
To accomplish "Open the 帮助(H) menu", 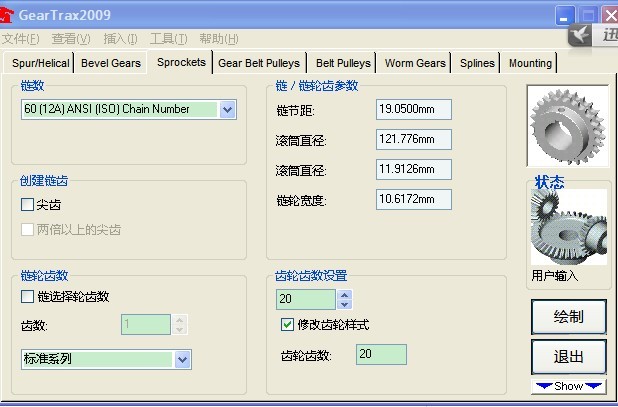I will (219, 39).
